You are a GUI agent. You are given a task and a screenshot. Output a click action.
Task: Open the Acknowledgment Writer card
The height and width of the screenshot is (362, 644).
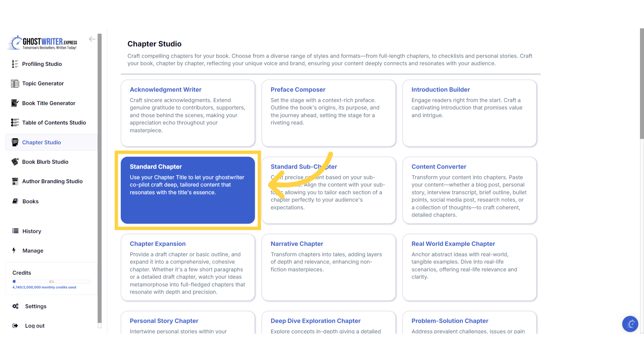click(187, 113)
